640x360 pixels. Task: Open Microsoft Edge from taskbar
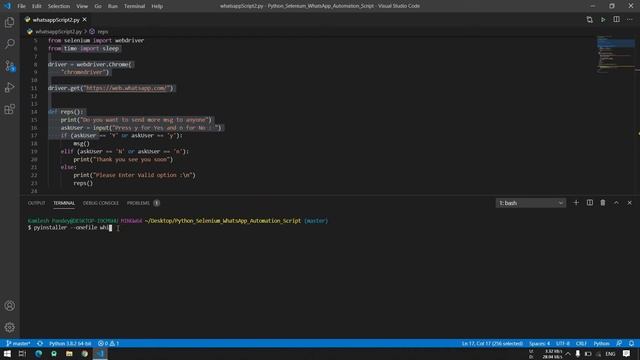38,353
